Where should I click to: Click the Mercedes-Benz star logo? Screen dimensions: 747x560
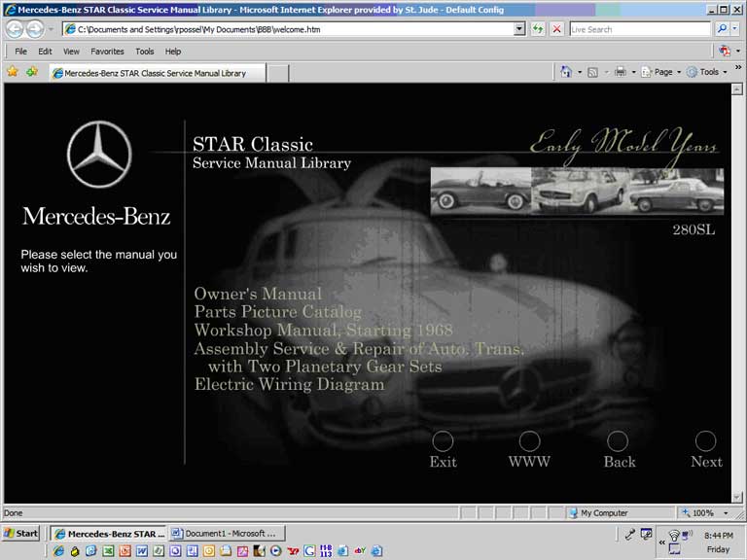click(x=99, y=155)
